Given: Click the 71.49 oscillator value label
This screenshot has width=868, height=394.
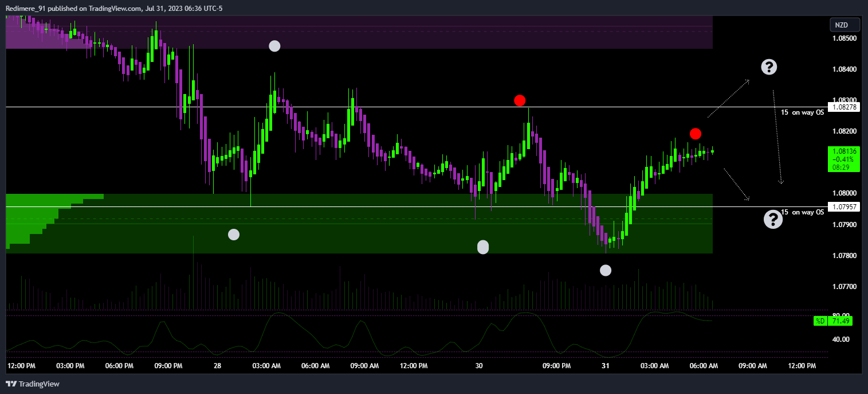Looking at the screenshot, I should (840, 321).
